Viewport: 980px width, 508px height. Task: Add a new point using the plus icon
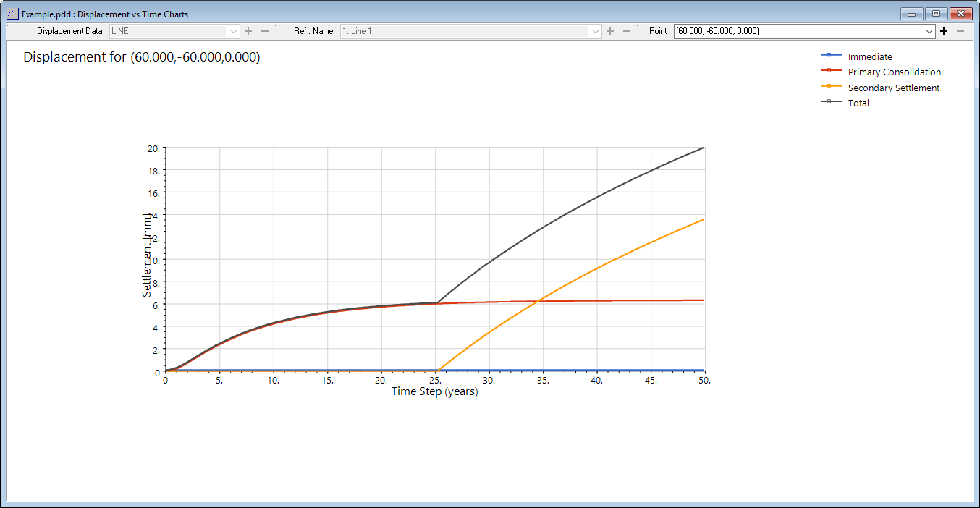tap(944, 31)
